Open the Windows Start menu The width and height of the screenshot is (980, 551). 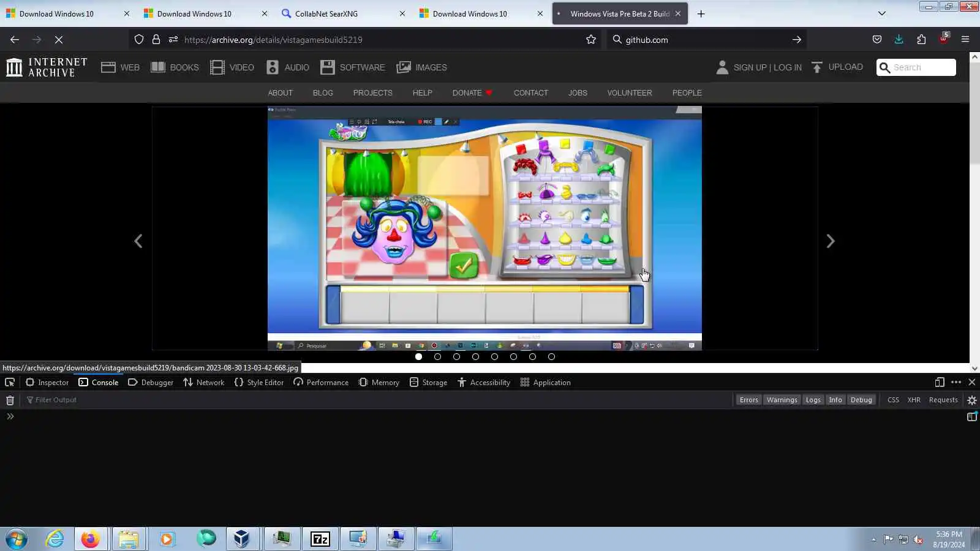click(x=17, y=539)
